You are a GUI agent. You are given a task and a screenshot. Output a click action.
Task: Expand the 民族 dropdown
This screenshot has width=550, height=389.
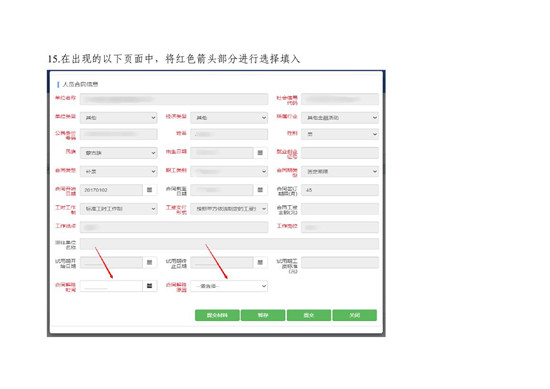(x=119, y=153)
